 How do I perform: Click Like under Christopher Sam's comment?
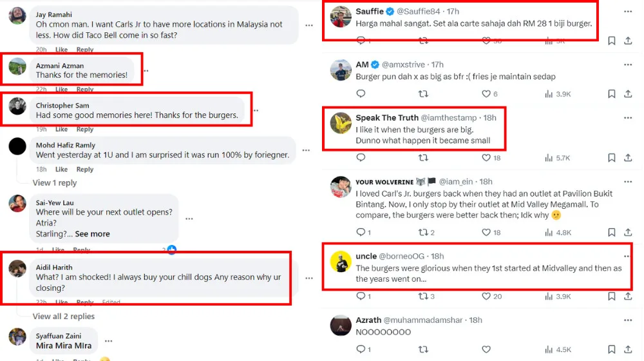61,130
